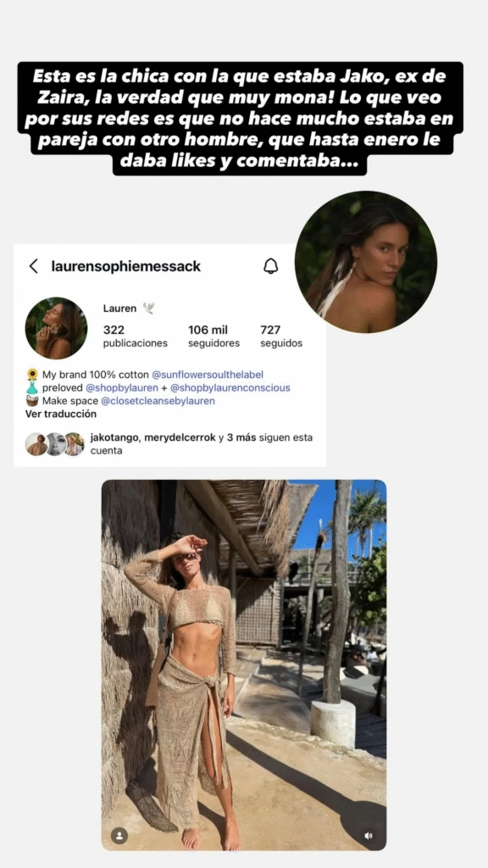View the 106 mil seguidores list

213,336
